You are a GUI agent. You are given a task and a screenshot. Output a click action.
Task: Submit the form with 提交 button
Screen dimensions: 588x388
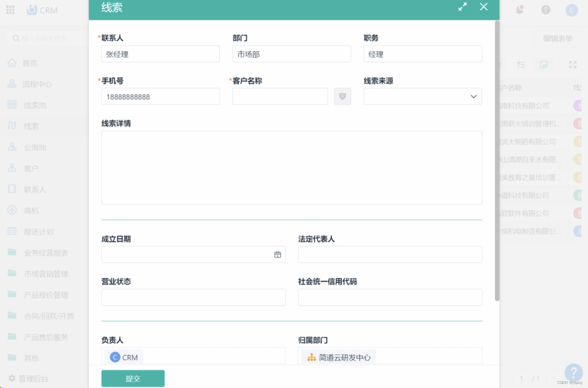(x=133, y=378)
